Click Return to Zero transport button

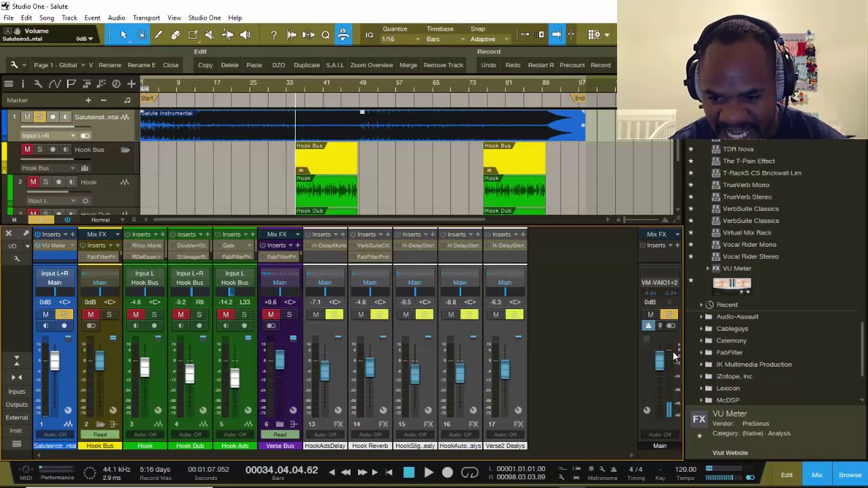[389, 472]
